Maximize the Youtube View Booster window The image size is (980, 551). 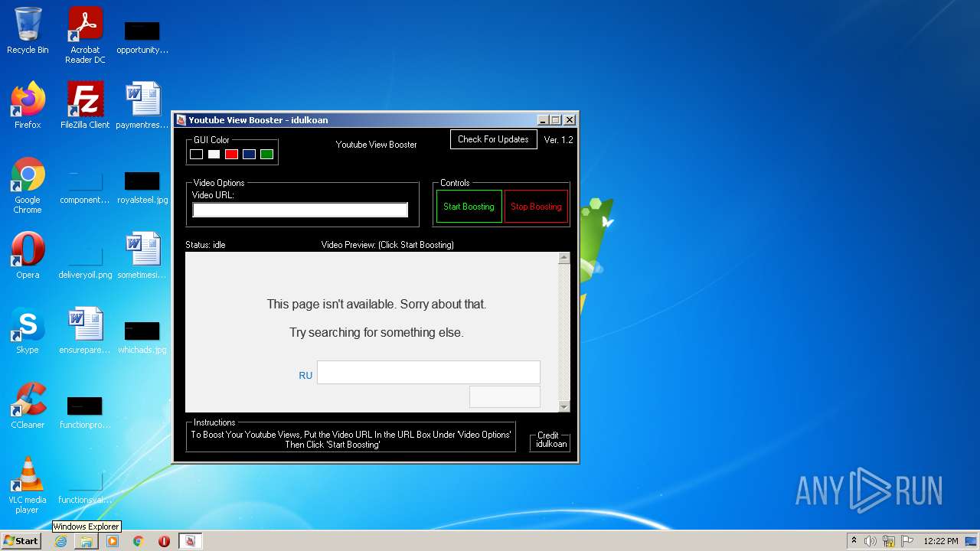tap(556, 120)
